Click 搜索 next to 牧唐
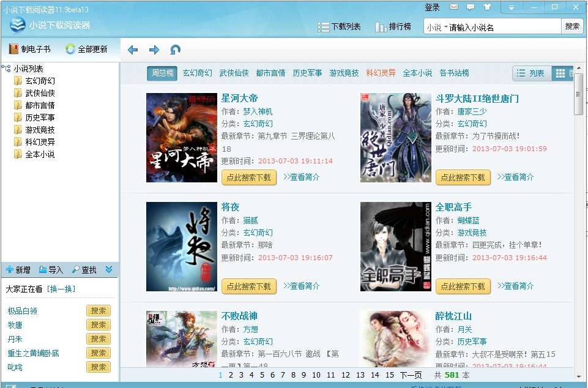 tap(99, 325)
